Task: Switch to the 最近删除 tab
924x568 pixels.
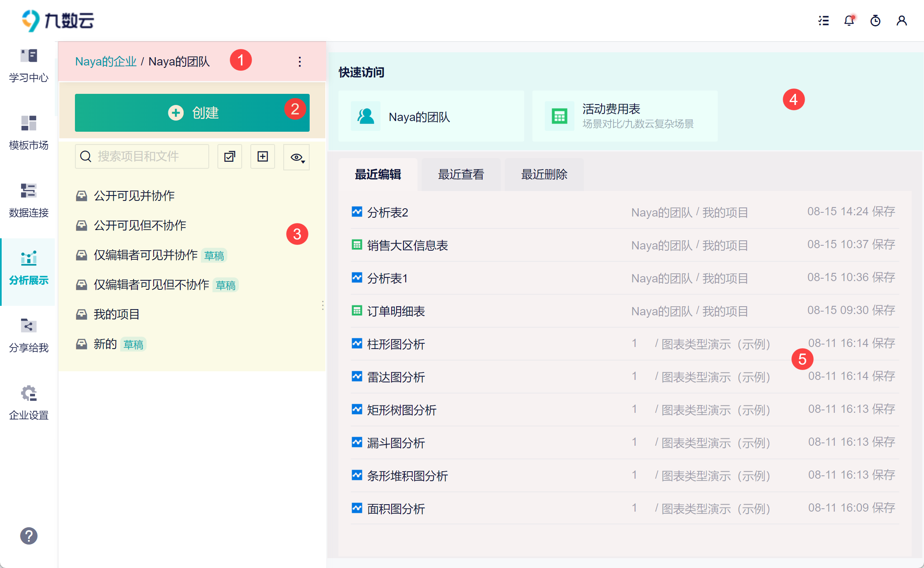Action: tap(544, 175)
